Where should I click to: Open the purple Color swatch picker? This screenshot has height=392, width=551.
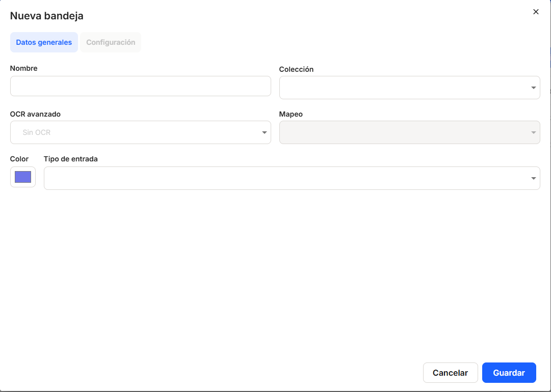point(23,177)
